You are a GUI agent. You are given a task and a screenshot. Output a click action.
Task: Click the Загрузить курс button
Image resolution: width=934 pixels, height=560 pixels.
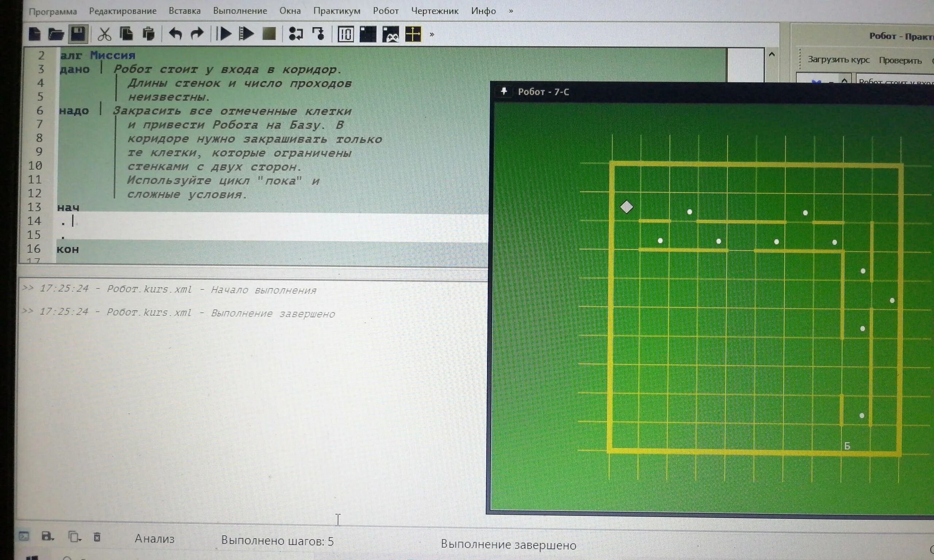pyautogui.click(x=838, y=60)
